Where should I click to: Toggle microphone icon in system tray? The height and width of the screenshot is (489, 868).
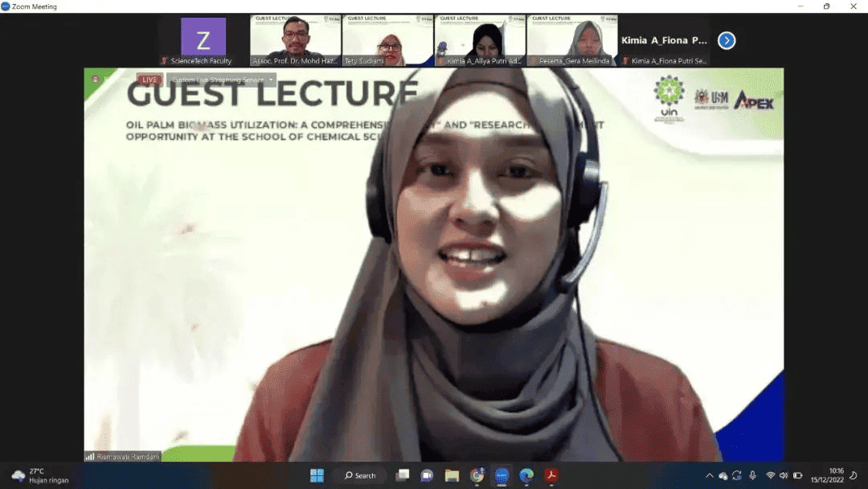pos(752,475)
